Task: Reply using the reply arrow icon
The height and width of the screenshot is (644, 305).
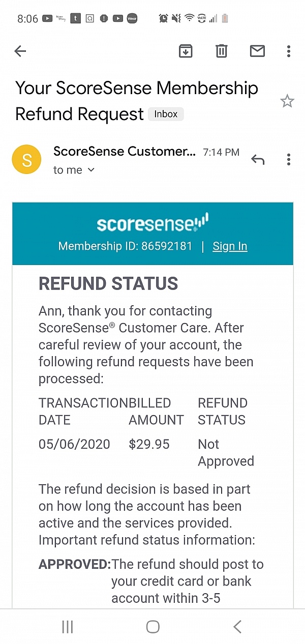Action: pos(258,160)
